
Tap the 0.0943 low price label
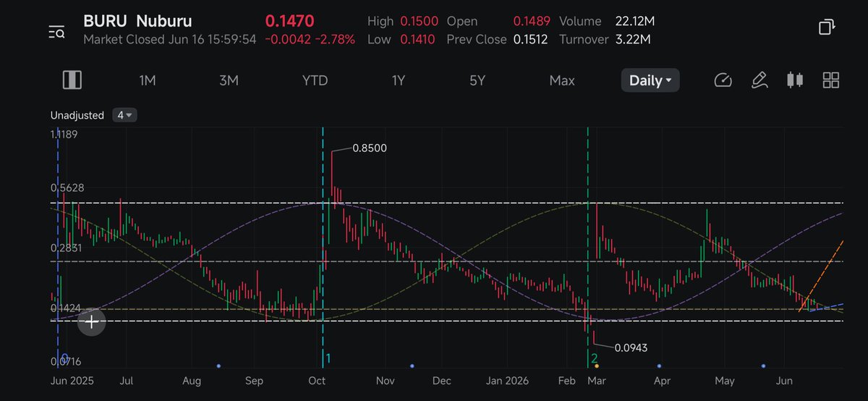pos(631,348)
